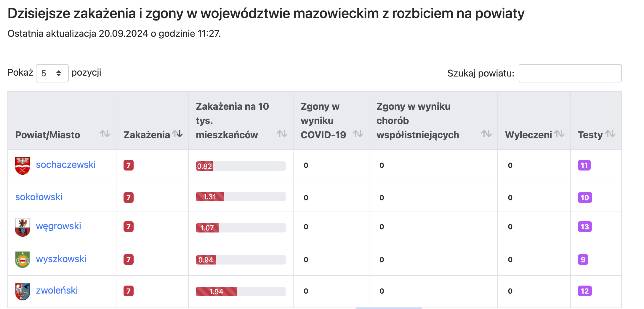644x309 pixels.
Task: Click the zwoleński coat of arms icon
Action: (23, 291)
